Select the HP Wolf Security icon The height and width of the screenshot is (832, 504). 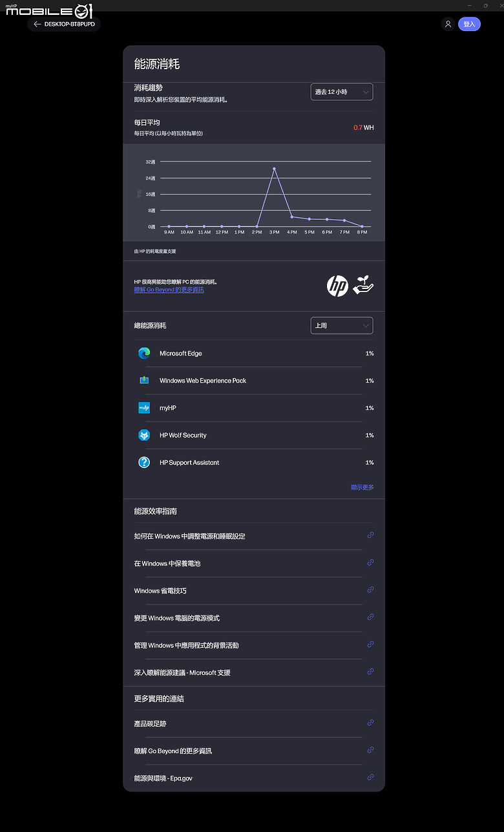pos(144,435)
